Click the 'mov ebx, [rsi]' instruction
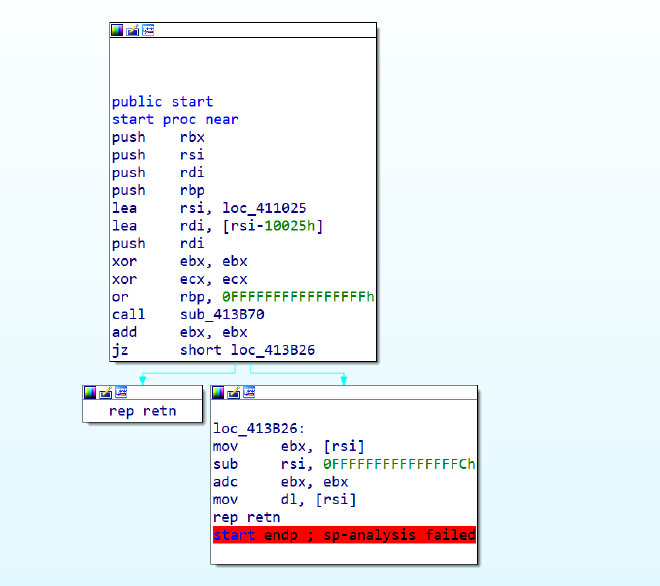The image size is (660, 586). (x=289, y=446)
